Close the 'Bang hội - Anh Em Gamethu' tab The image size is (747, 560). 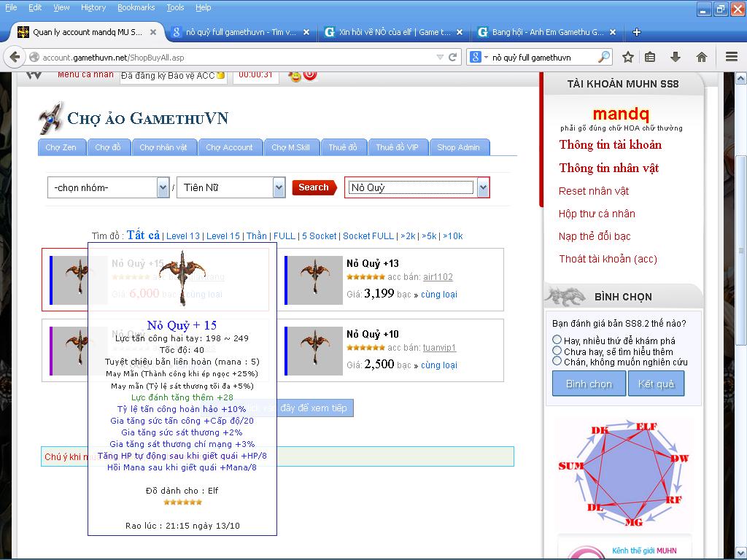pos(613,32)
